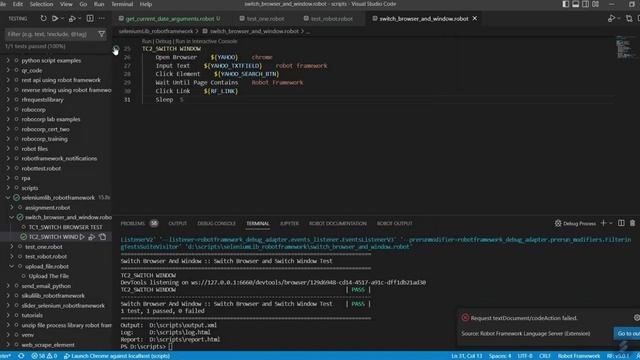Open the test output view icon
The image size is (640, 360).
pyautogui.click(x=90, y=18)
